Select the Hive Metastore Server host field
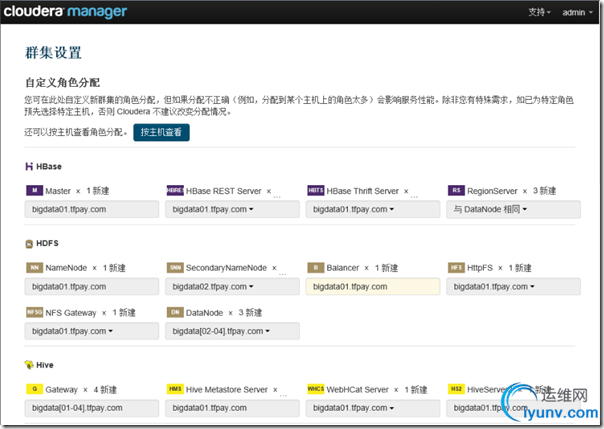Screen dimensions: 604x429 (x=232, y=408)
